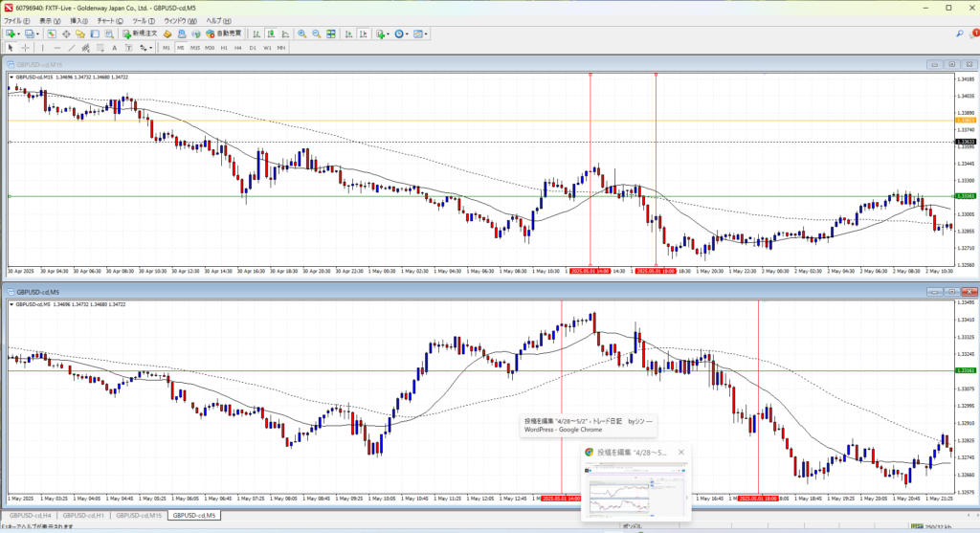
Task: Click the zoom out magnifier icon
Action: pos(316,33)
